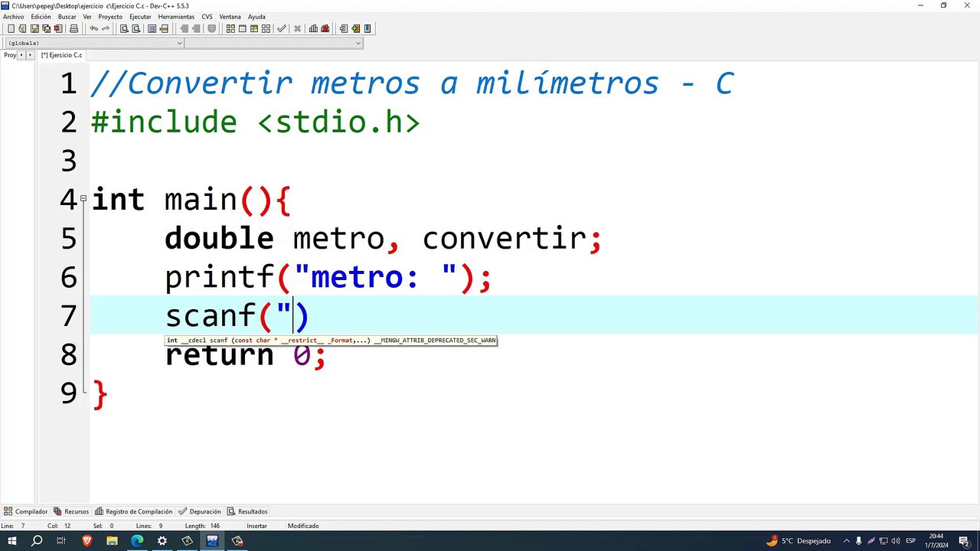The height and width of the screenshot is (551, 980).
Task: Open the Recursos bottom tab
Action: 72,511
